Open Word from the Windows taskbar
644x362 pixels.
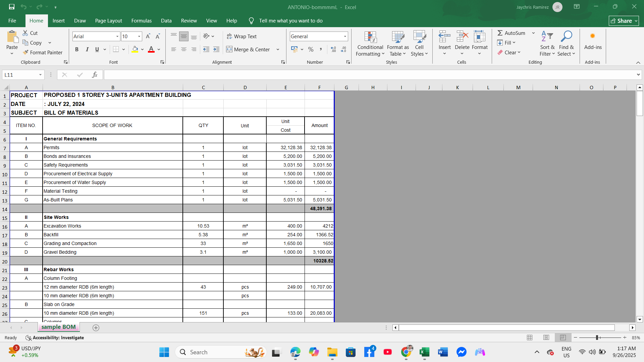(x=443, y=352)
